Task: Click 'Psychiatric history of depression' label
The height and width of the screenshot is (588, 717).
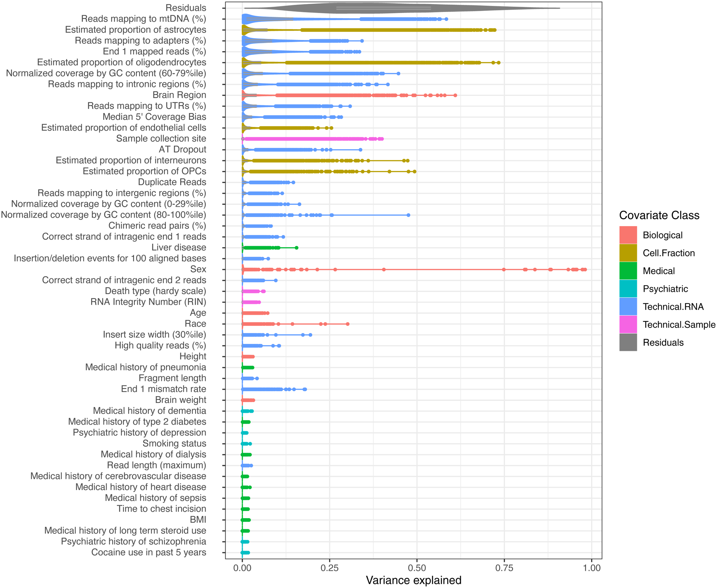Action: click(139, 432)
